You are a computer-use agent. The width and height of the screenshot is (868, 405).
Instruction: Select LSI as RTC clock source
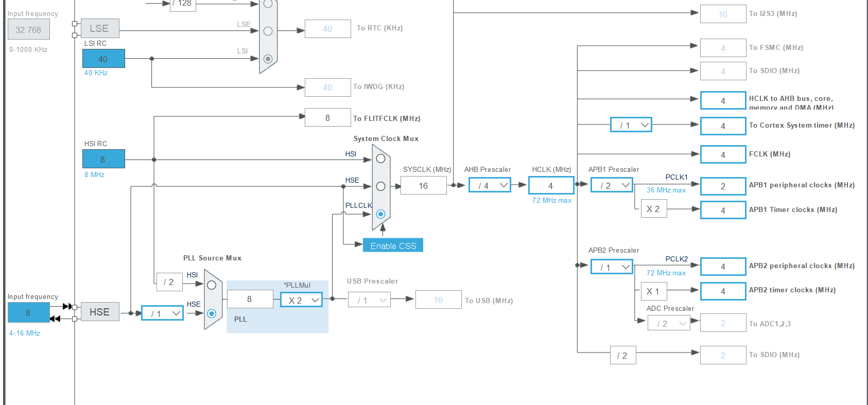268,59
